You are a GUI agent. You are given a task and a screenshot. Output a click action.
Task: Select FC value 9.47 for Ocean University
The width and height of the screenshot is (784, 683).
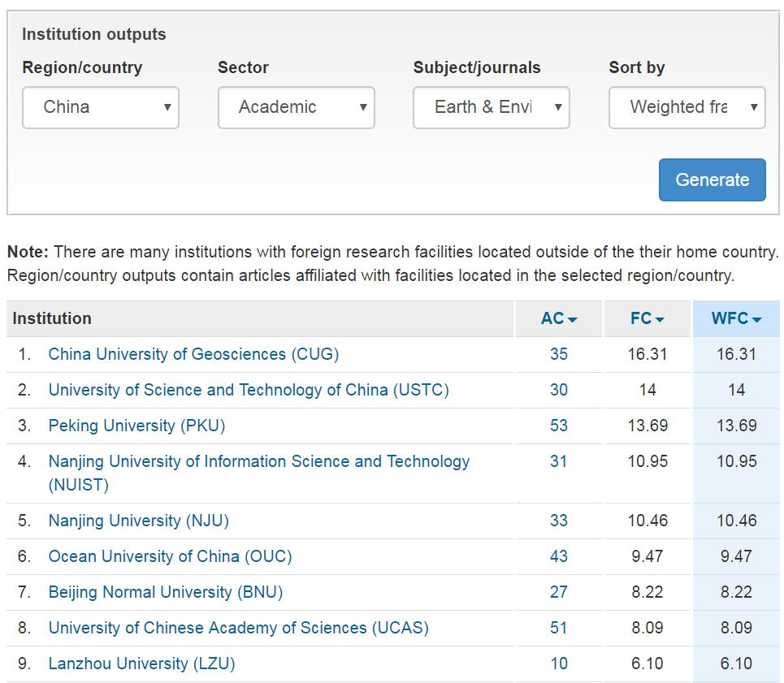pos(648,556)
